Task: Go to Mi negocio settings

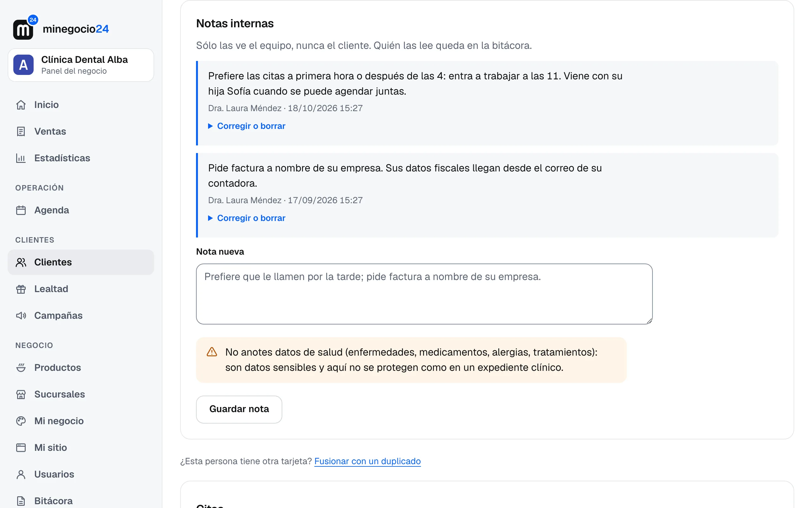Action: click(81, 421)
